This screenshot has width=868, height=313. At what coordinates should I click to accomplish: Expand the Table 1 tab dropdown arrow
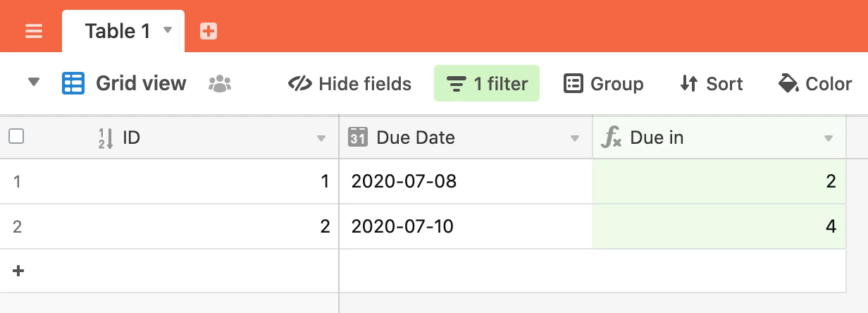[x=168, y=30]
